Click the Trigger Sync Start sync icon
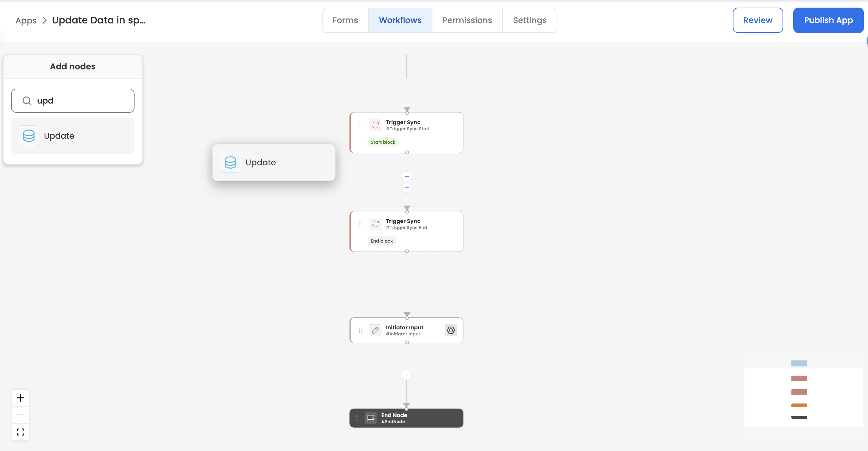This screenshot has height=451, width=868. [375, 125]
